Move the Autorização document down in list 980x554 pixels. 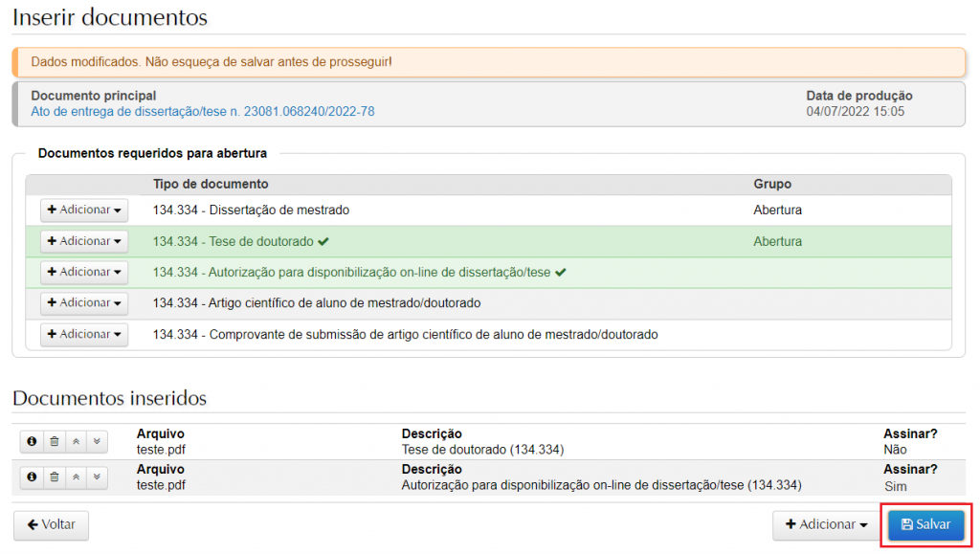pos(97,476)
